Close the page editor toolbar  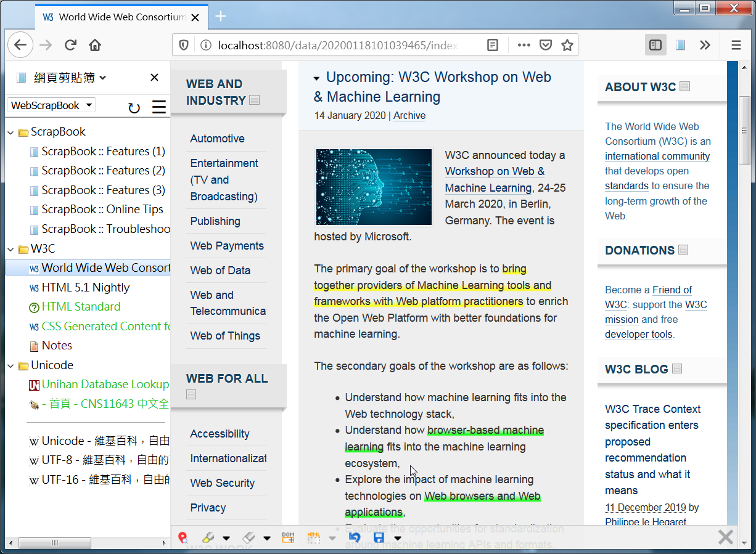click(726, 537)
